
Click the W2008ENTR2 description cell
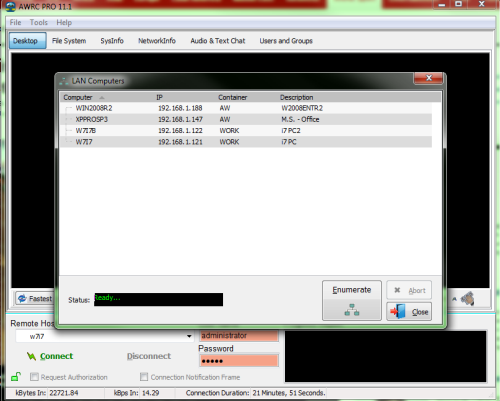pyautogui.click(x=302, y=108)
